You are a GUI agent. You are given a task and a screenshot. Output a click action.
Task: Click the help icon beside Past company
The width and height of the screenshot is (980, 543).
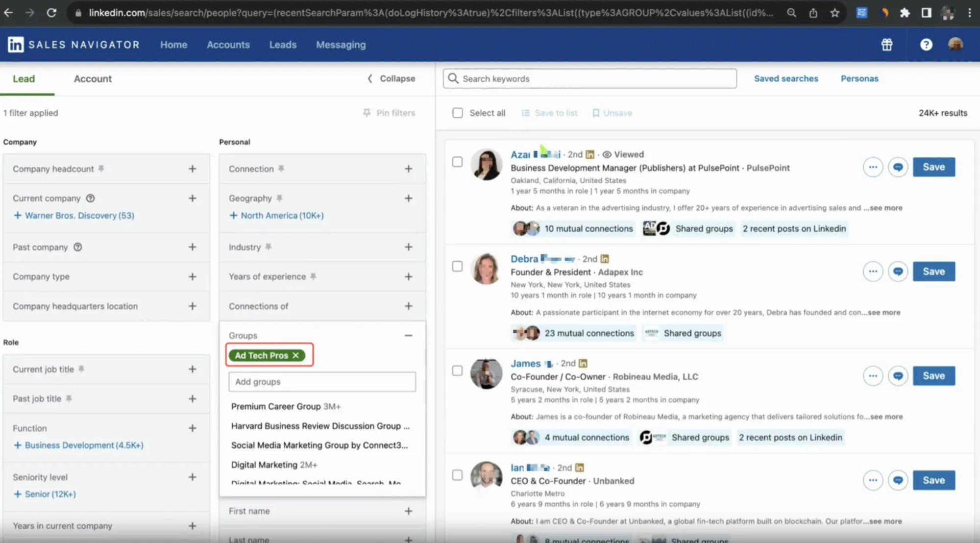[x=77, y=247]
